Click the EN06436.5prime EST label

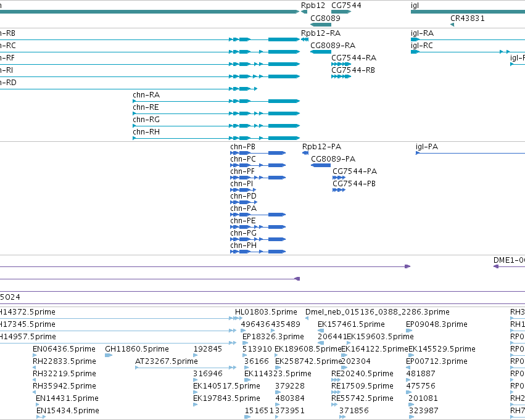64,349
